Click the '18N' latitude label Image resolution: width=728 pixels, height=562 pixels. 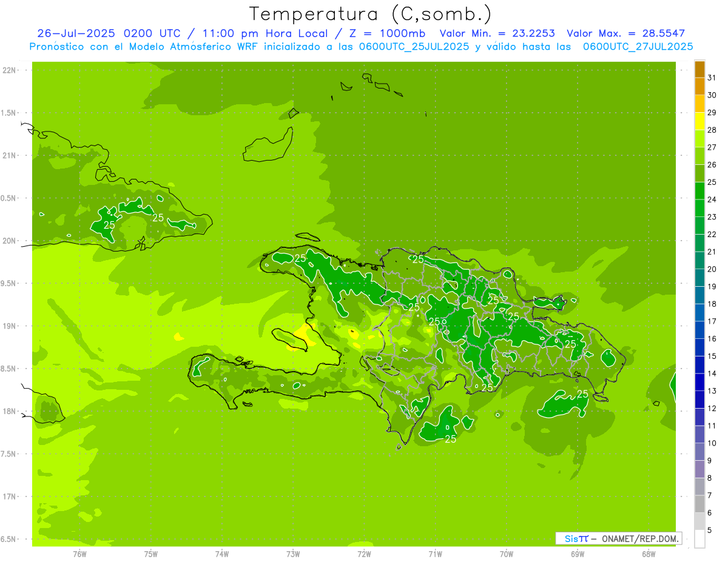coord(9,411)
